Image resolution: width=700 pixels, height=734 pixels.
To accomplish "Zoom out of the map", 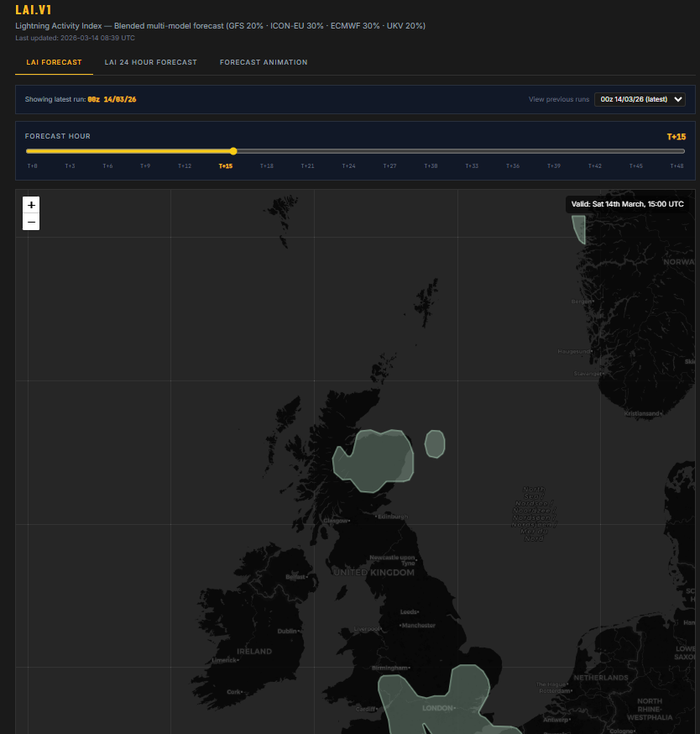I will pos(31,222).
